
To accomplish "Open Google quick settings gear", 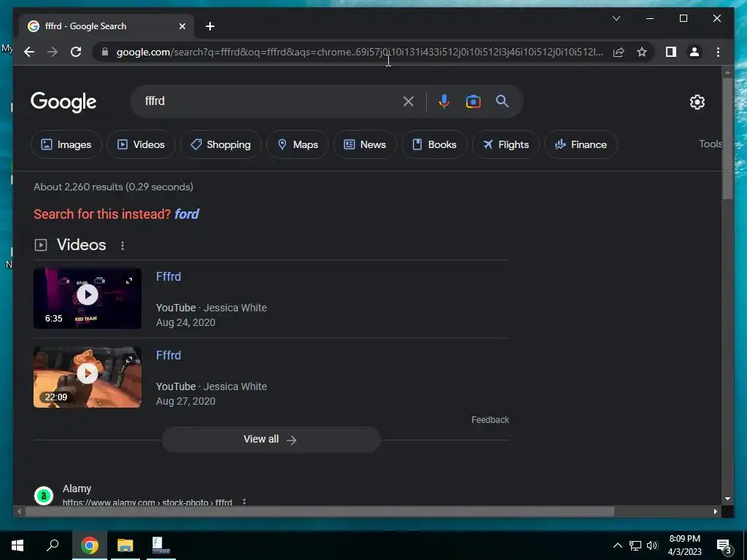I will 697,101.
